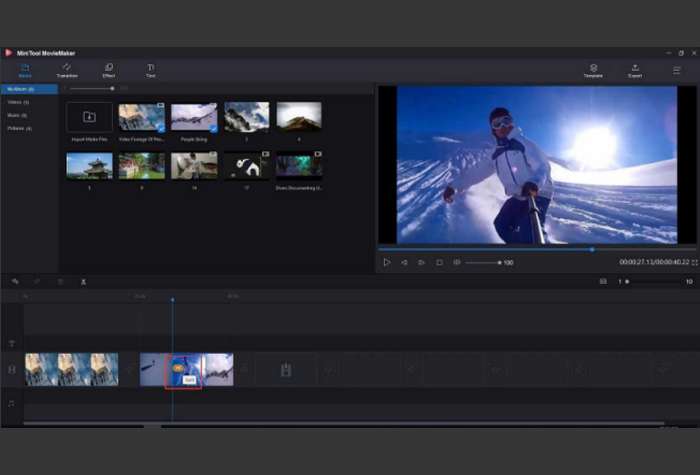
Task: Click the text track icon
Action: (12, 343)
